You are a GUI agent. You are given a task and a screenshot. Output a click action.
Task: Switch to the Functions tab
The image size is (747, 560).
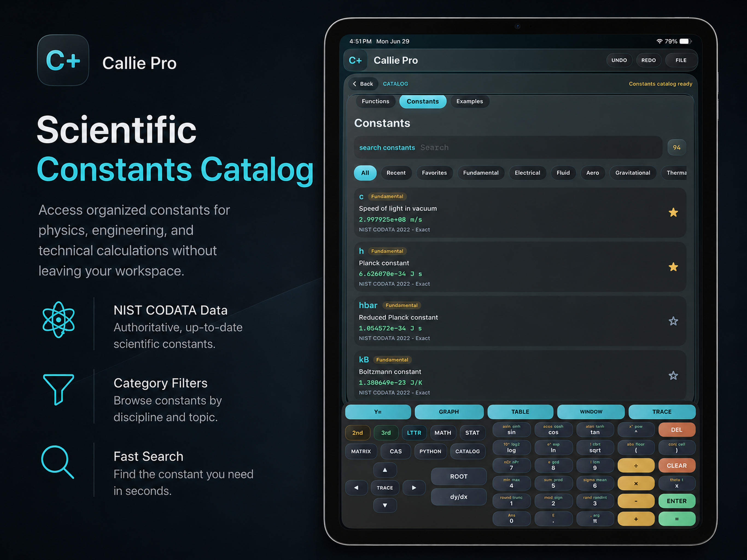(x=375, y=101)
